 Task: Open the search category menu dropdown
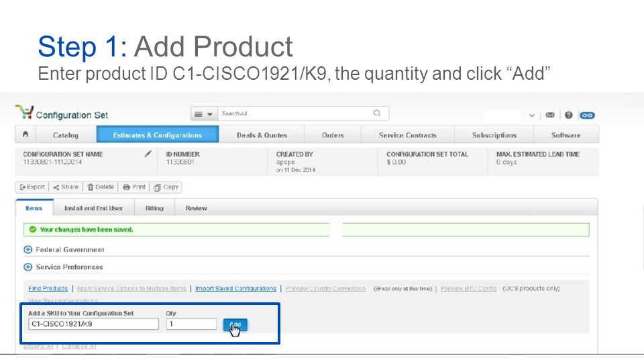204,114
